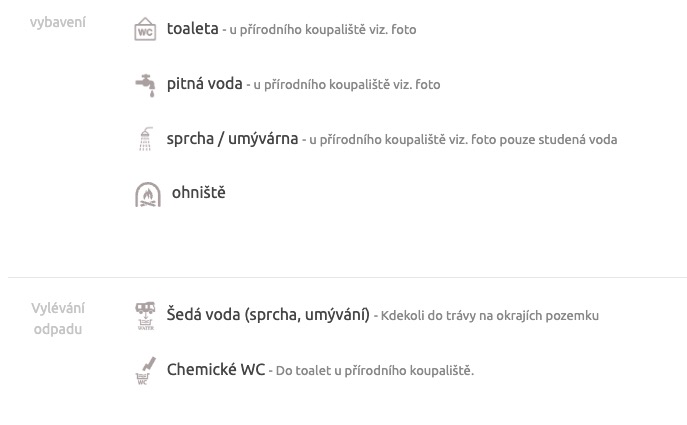This screenshot has height=425, width=687.
Task: Click the 'Chemické WC' label
Action: point(215,370)
